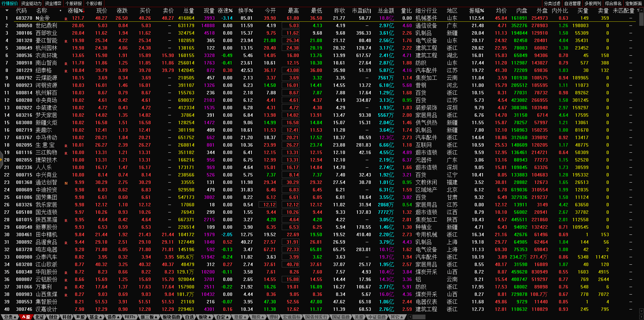
Task: Click the R marker beside N金帝
Action: pyautogui.click(x=66, y=19)
